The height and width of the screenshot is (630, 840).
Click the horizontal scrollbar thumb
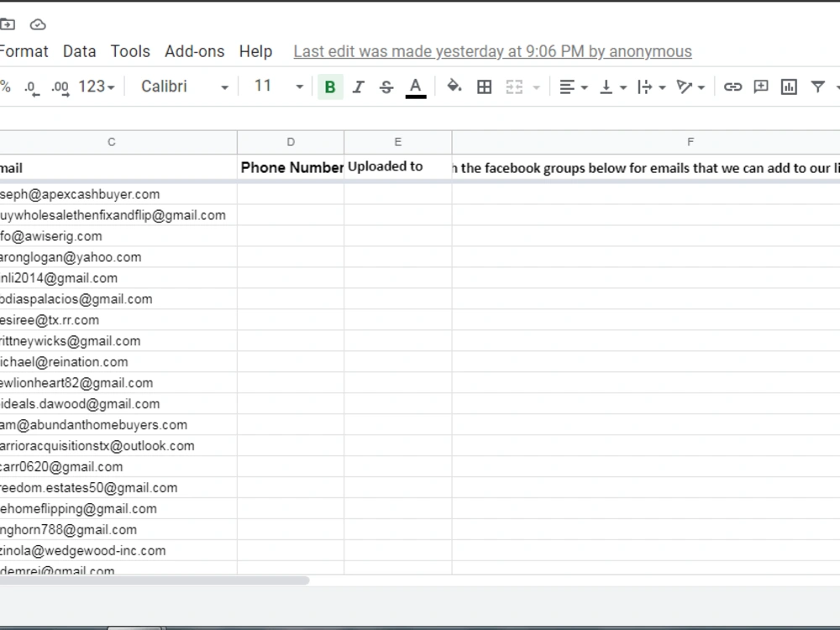[155, 580]
